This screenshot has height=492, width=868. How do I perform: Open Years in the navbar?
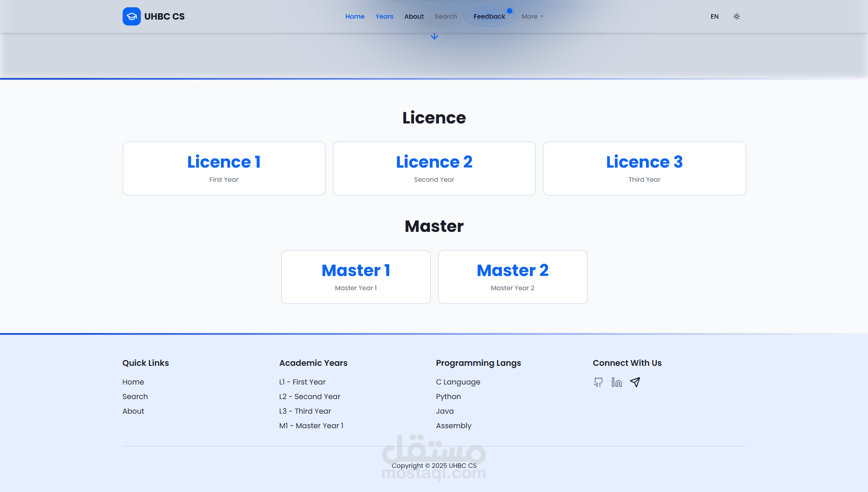click(x=384, y=16)
